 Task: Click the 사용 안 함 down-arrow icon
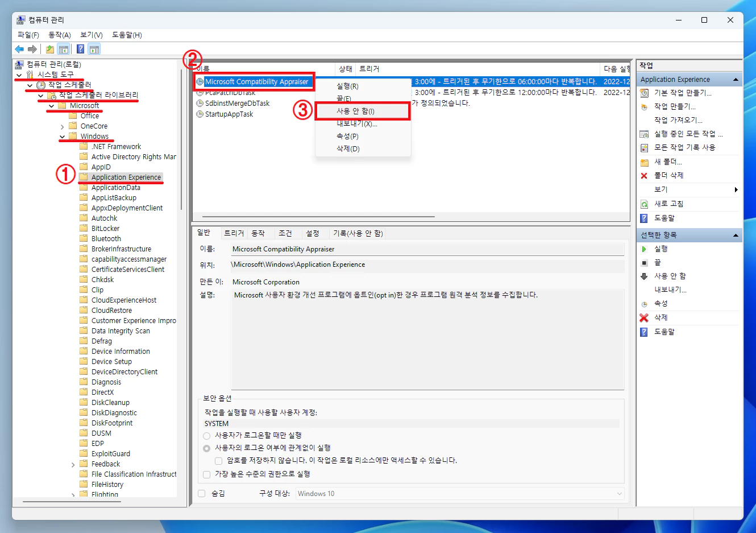[x=644, y=276]
